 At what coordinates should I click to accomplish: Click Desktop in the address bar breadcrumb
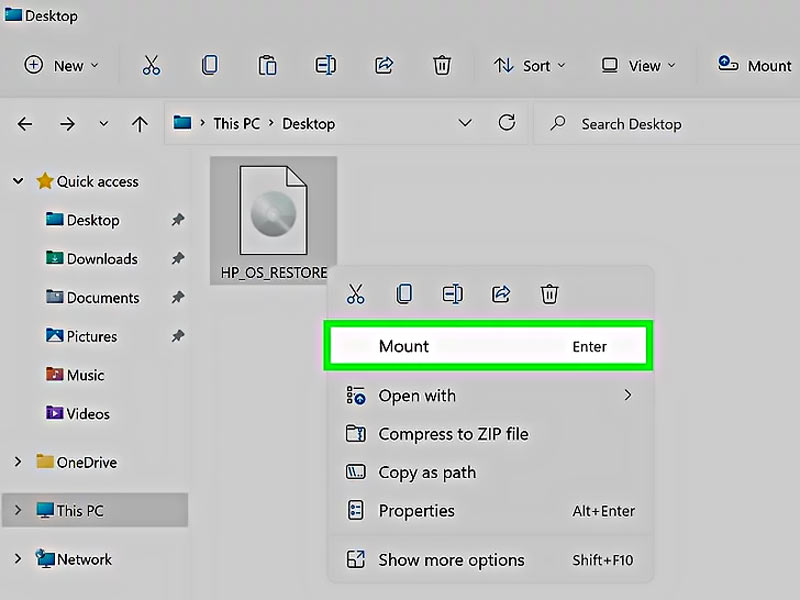pyautogui.click(x=309, y=123)
